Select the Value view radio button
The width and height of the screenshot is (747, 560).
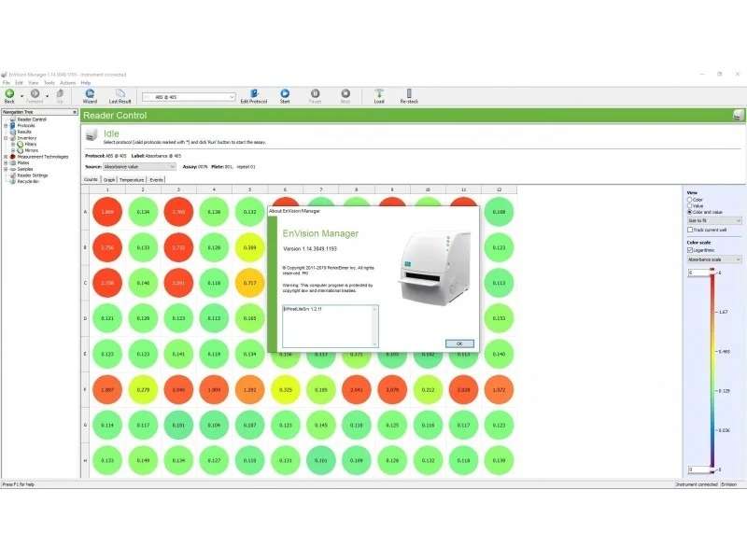689,206
